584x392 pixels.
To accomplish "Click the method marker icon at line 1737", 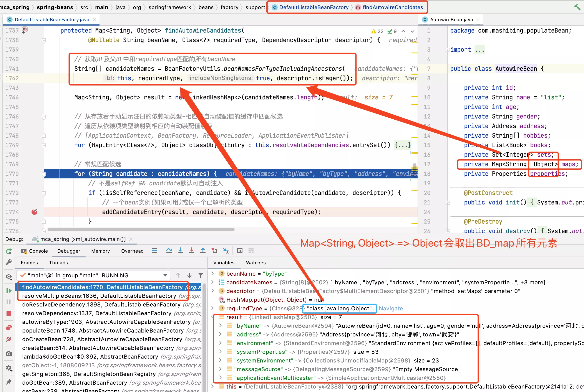I will pos(25,30).
